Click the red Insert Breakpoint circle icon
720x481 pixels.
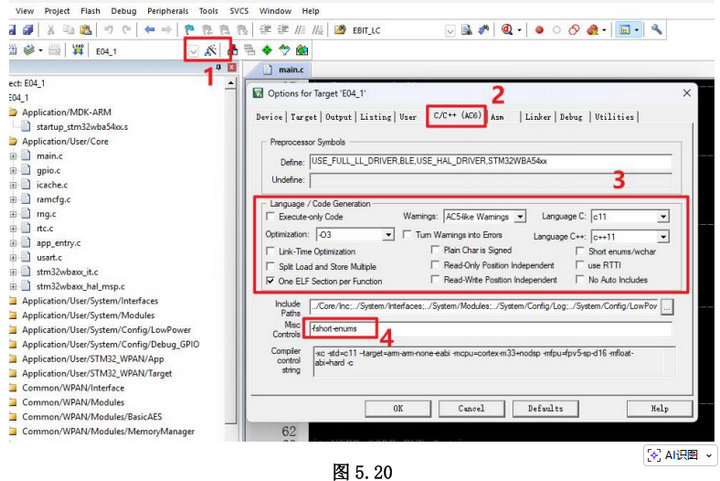539,30
